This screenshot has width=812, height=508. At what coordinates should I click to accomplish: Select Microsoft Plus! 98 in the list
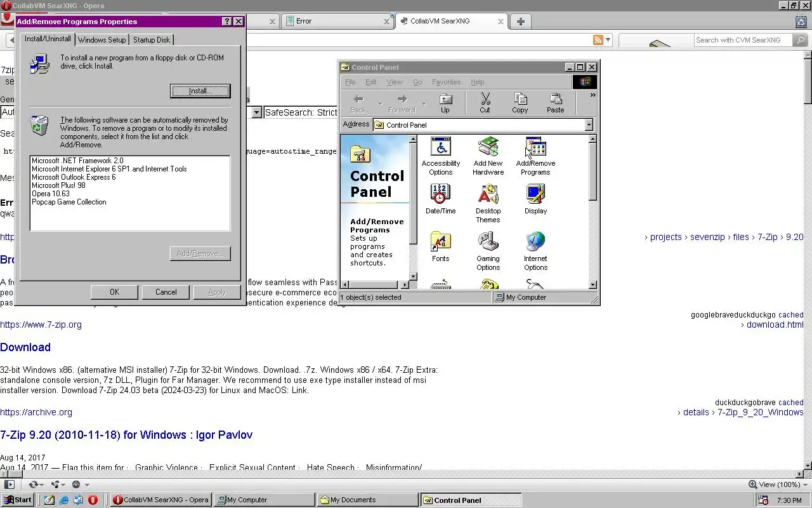pyautogui.click(x=58, y=185)
